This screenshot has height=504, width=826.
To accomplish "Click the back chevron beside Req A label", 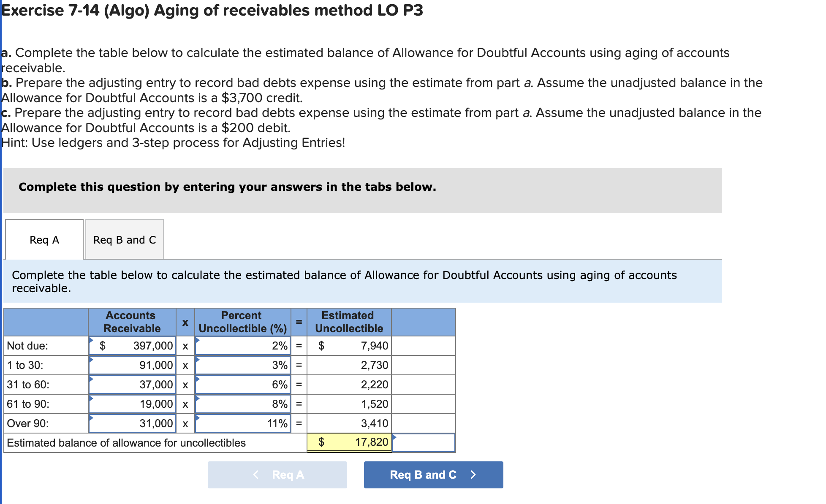I will (x=255, y=474).
